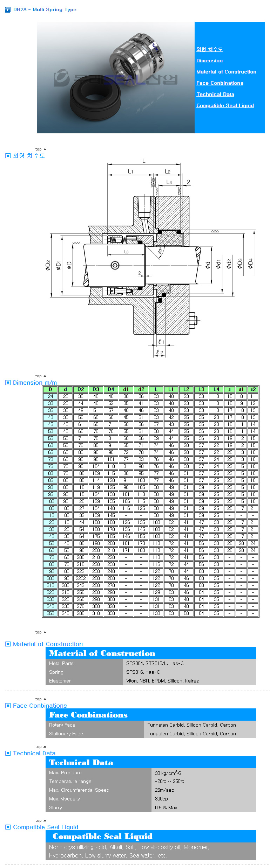The height and width of the screenshot is (868, 270).
Task: Click square icon beside Dimension m/m heading
Action: 8,383
